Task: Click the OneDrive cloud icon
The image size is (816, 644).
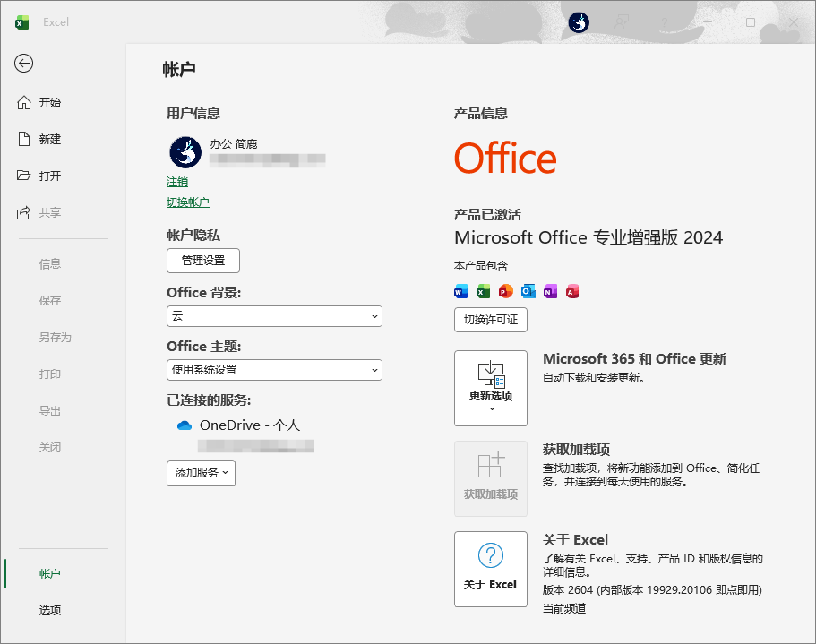Action: click(185, 425)
